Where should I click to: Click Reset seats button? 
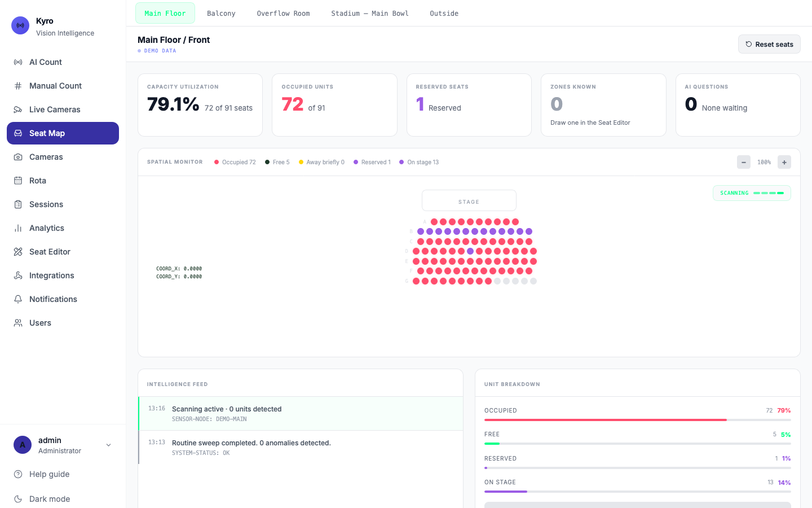click(769, 44)
